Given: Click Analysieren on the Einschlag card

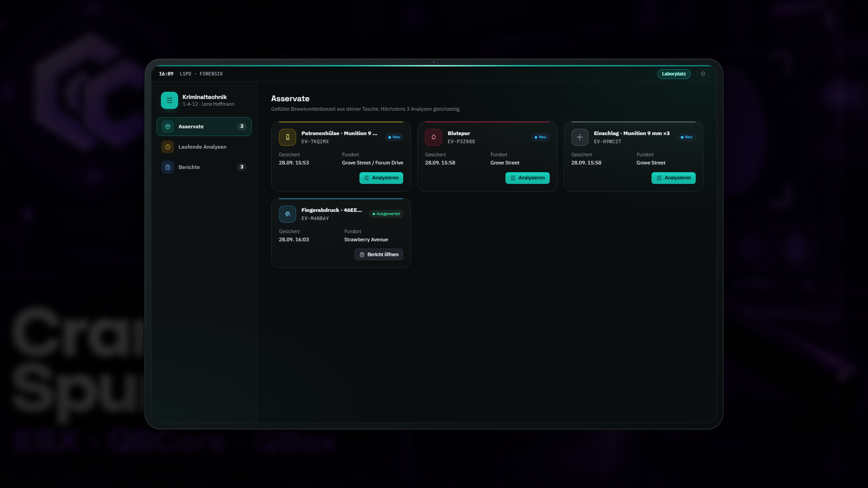Looking at the screenshot, I should (673, 178).
